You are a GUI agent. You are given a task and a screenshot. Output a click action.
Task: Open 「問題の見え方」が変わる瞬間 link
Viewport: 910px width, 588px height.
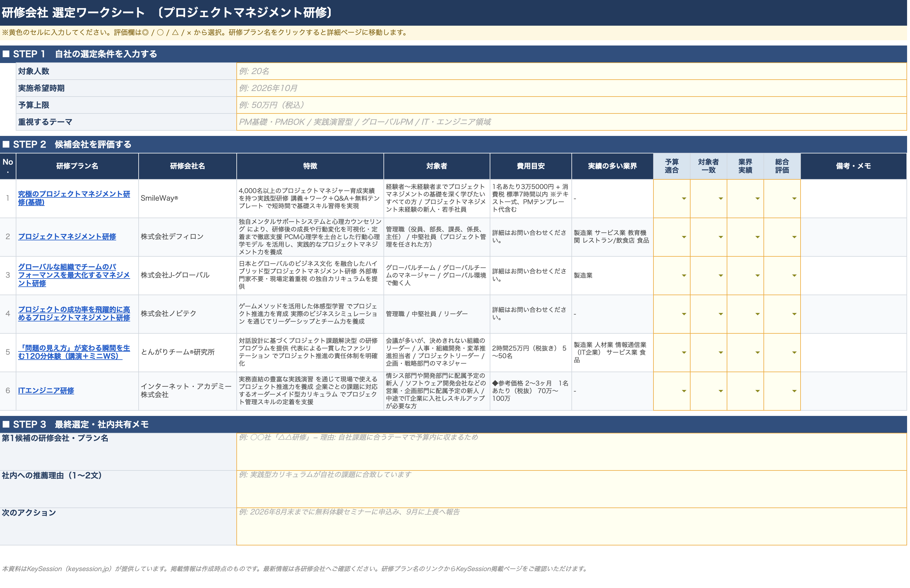coord(74,352)
